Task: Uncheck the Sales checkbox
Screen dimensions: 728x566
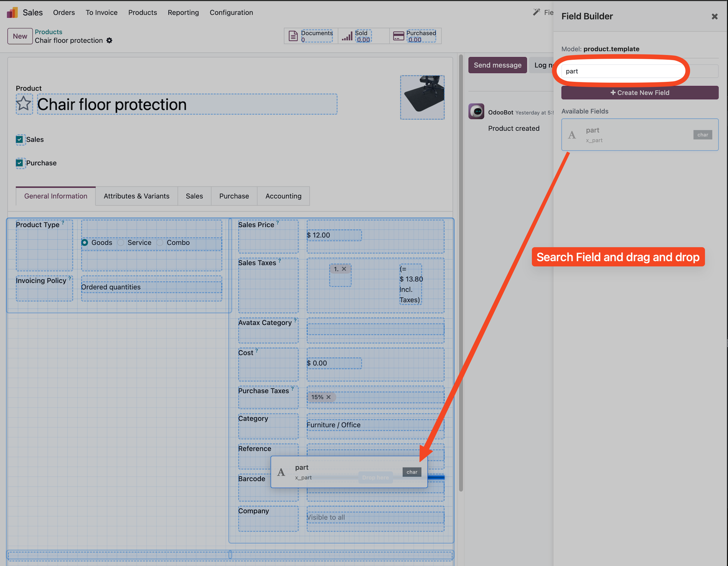Action: coord(20,139)
